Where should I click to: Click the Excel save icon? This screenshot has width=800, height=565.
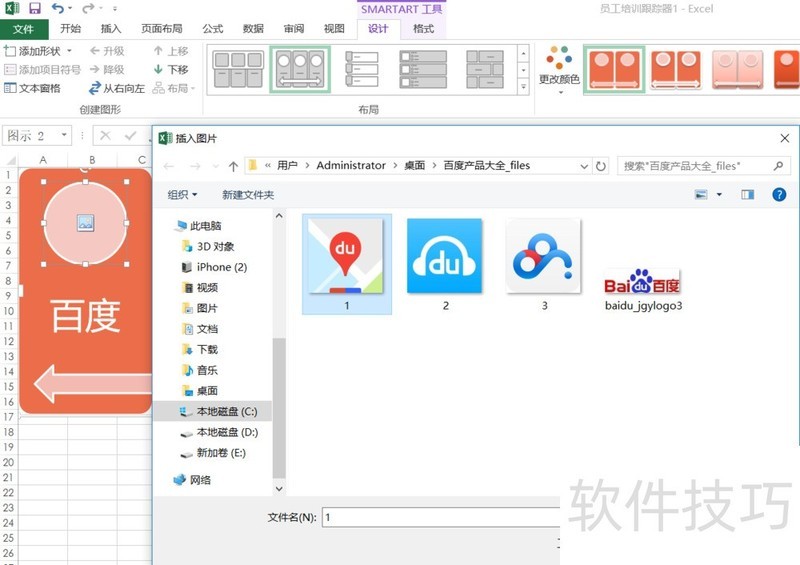34,8
